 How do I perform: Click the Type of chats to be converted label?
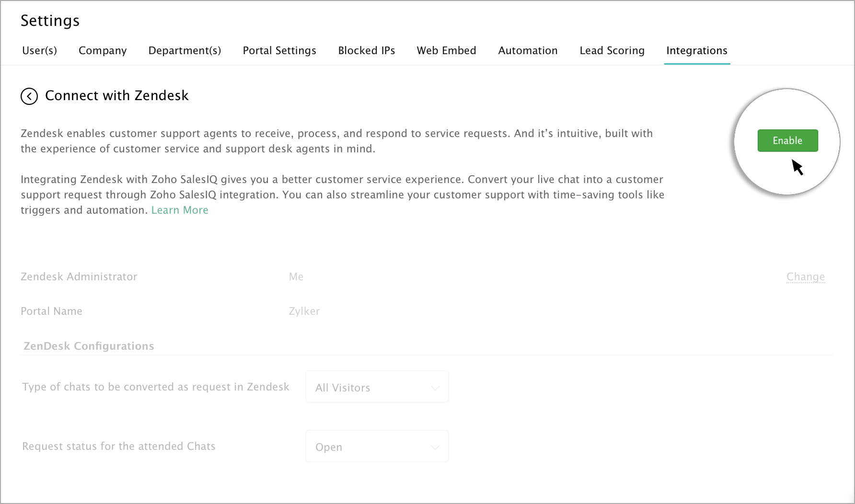click(x=156, y=387)
